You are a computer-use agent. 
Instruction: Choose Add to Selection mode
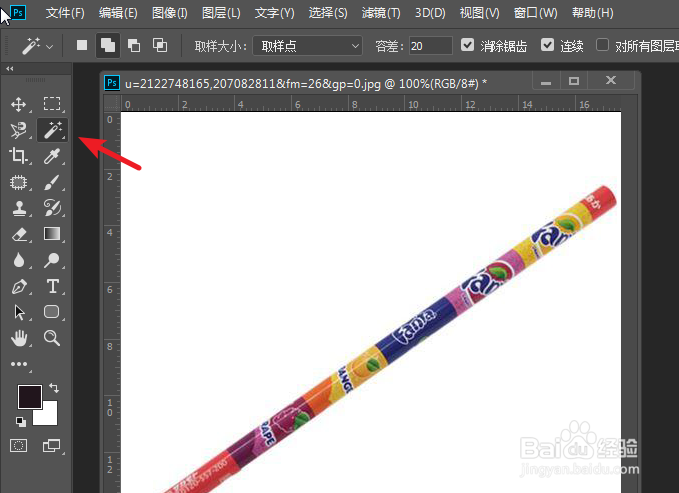pos(108,45)
